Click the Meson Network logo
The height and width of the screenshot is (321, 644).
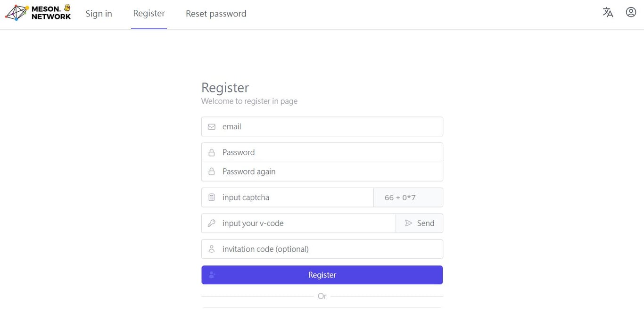[x=38, y=13]
